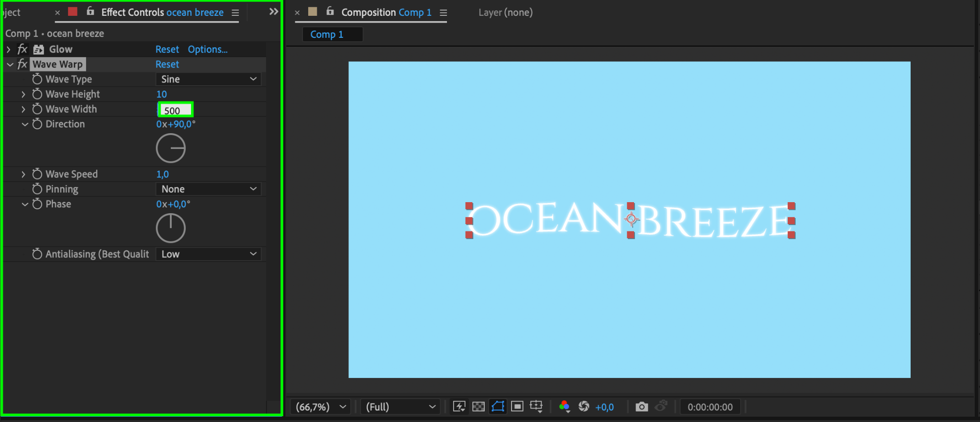Click the Region of Interest icon
Viewport: 980px width, 422px height.
517,407
